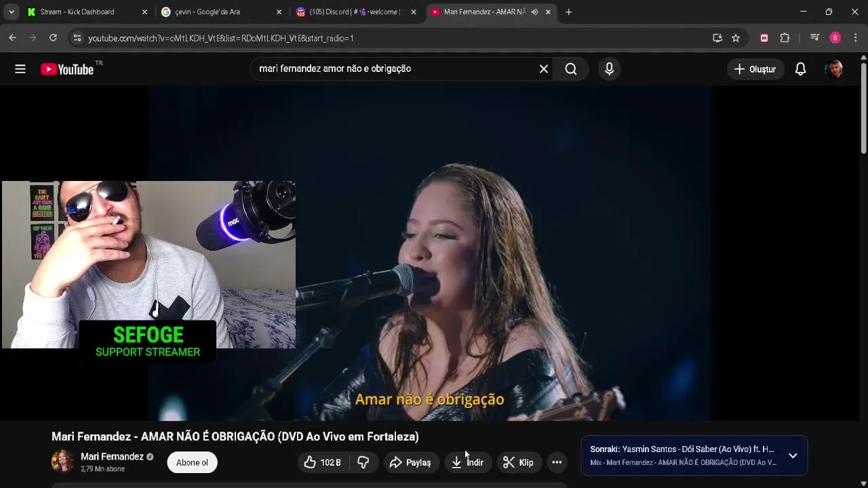The height and width of the screenshot is (488, 868).
Task: Open the red fast-forward extension icon
Action: click(x=764, y=38)
